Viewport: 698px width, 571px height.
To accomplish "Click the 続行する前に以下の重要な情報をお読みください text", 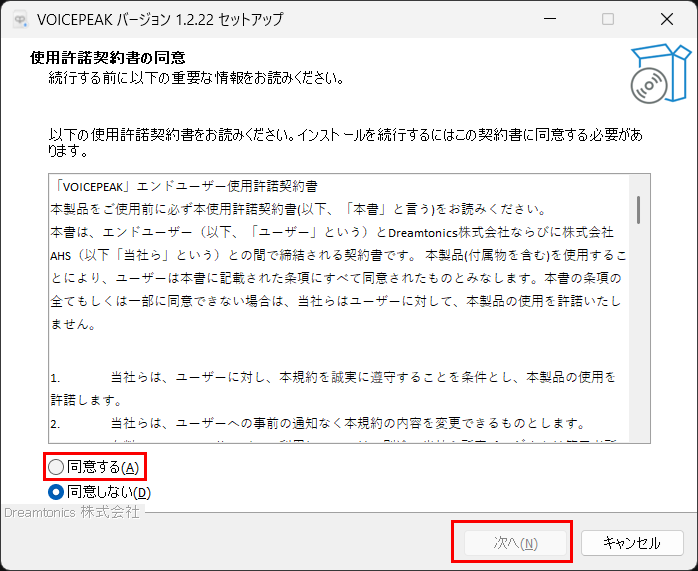I will tap(197, 78).
